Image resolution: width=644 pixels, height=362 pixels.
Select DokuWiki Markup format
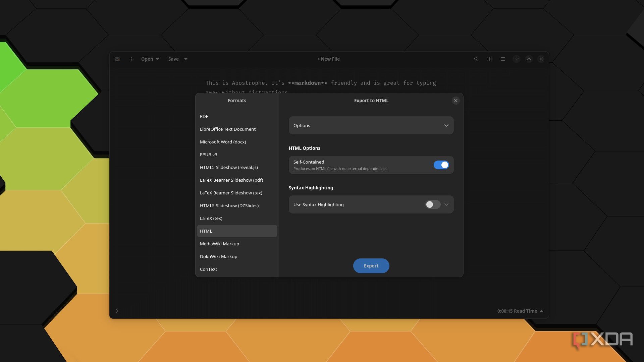(x=237, y=256)
